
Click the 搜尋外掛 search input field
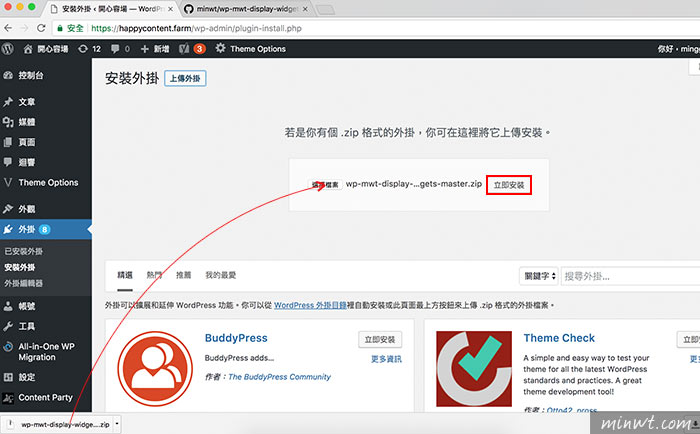[x=630, y=276]
